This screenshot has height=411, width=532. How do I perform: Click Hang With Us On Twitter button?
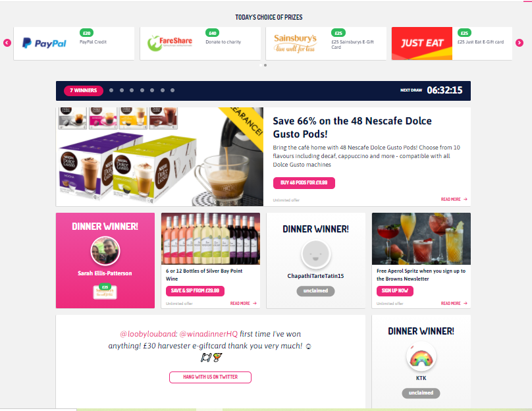pos(210,377)
